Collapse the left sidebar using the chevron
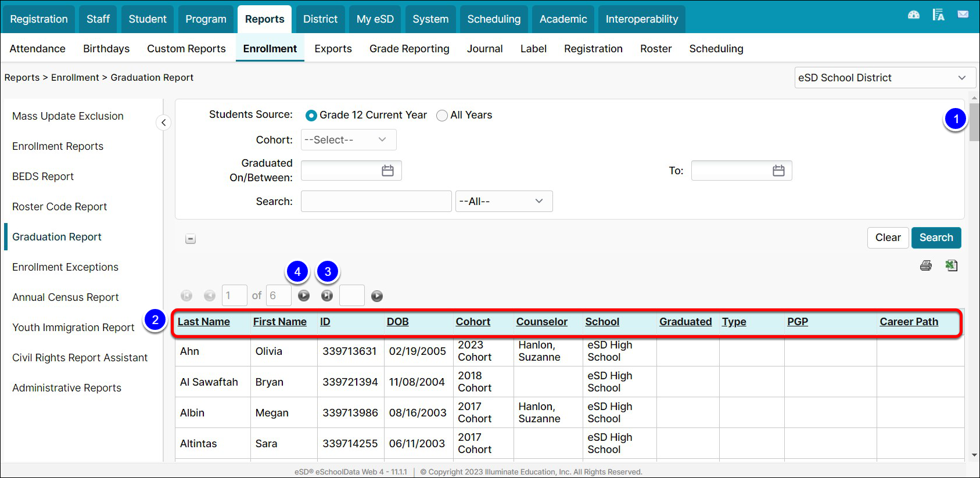This screenshot has width=980, height=478. pyautogui.click(x=163, y=123)
